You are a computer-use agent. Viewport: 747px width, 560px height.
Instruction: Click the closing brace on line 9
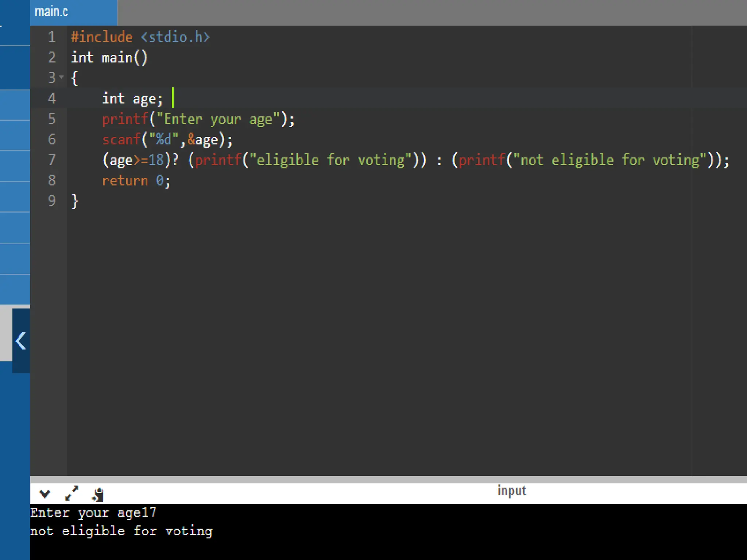tap(75, 201)
